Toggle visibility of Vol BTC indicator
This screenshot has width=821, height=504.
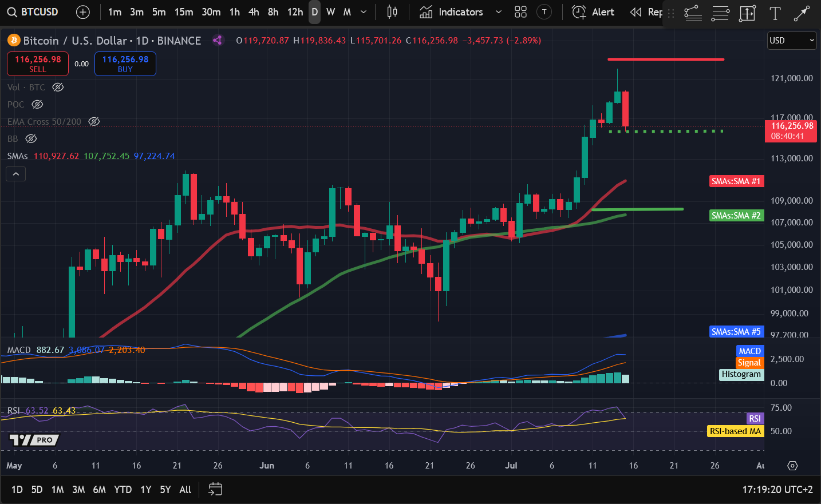[58, 87]
